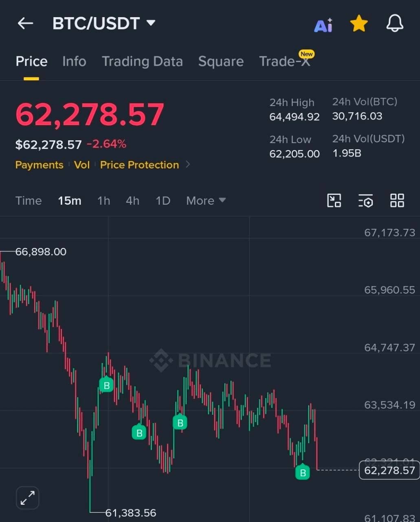This screenshot has height=522, width=420.
Task: Switch to the Info tab
Action: click(x=74, y=61)
